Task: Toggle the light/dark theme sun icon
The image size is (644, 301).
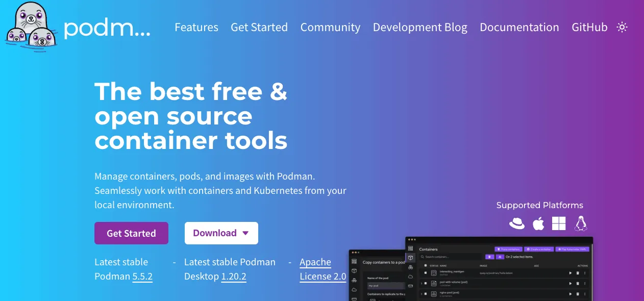Action: tap(622, 27)
